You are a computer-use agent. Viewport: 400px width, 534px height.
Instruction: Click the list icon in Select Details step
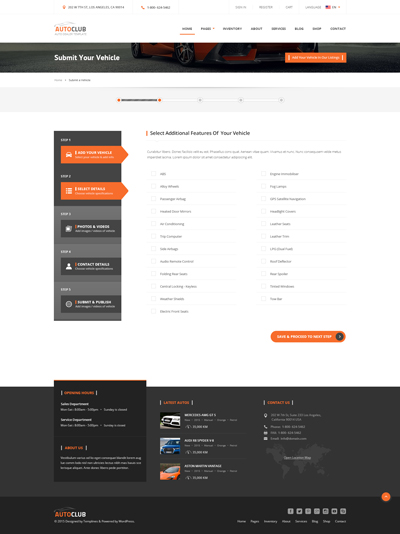(69, 191)
